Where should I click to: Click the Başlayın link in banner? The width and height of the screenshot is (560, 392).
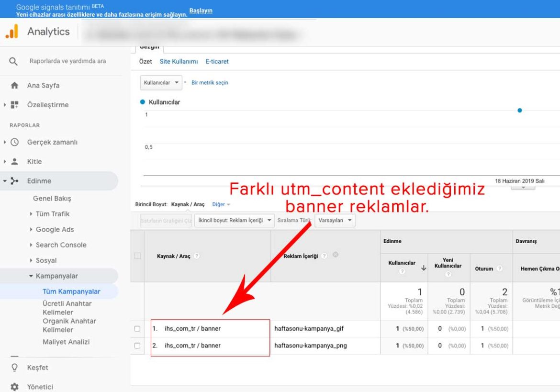[201, 11]
